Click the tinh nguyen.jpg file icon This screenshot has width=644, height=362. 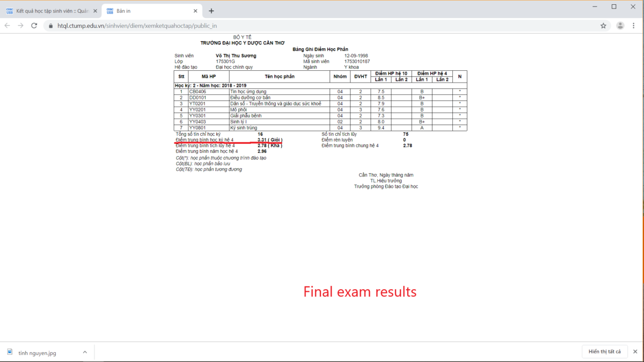pyautogui.click(x=10, y=352)
